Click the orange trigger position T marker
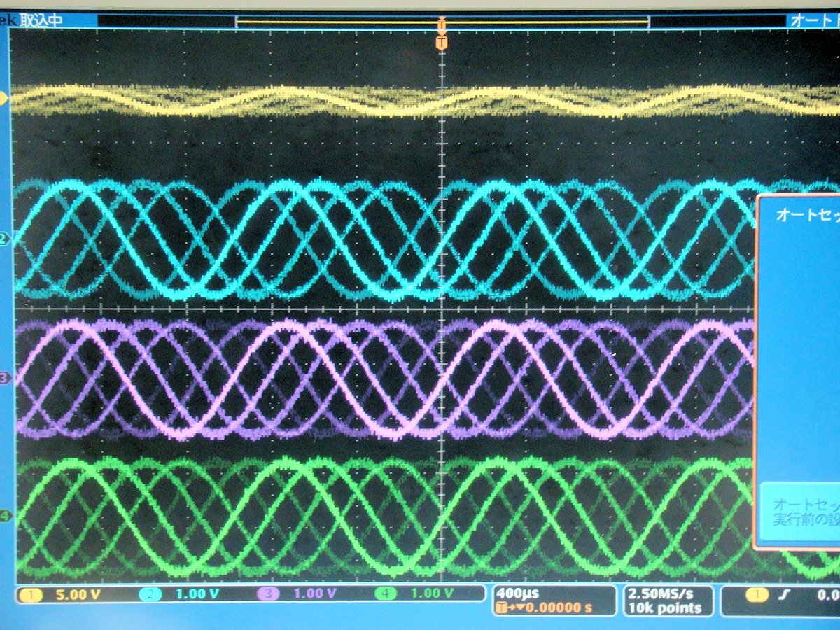The height and width of the screenshot is (630, 840). [442, 43]
